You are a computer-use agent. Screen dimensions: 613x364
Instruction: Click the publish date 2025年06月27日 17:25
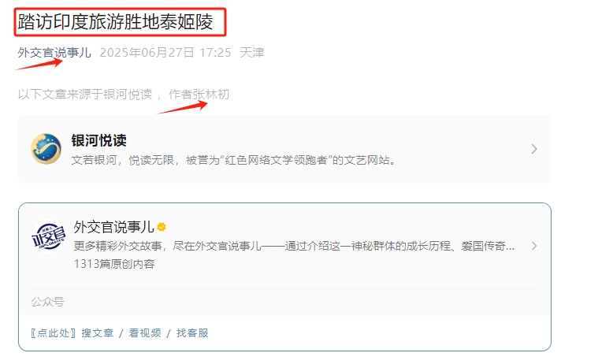[x=165, y=52]
